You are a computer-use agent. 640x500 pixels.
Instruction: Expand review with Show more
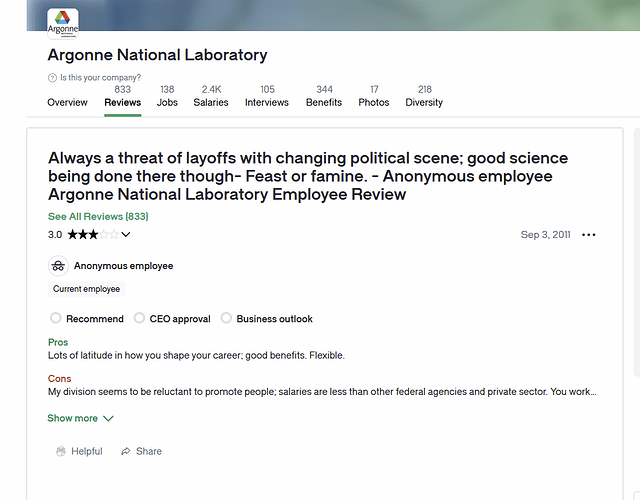80,419
